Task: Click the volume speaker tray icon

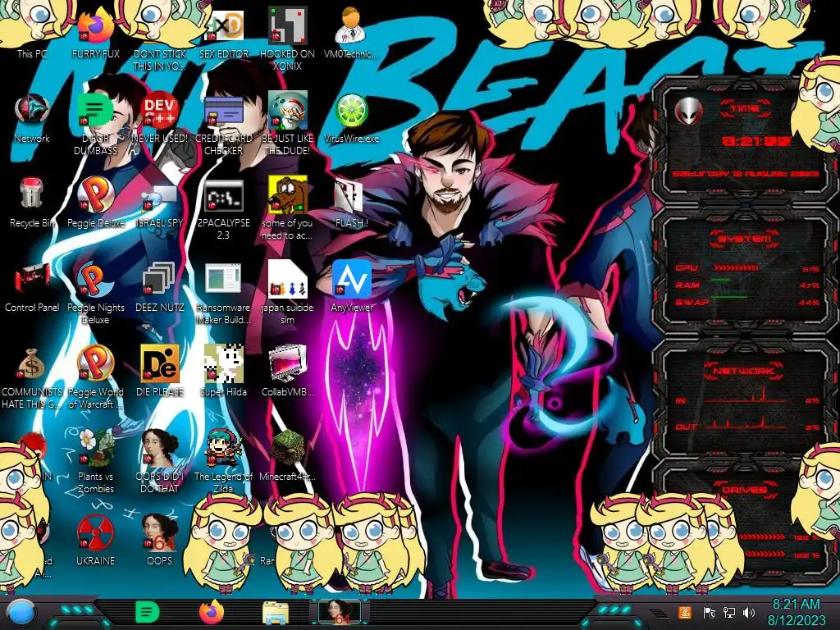Action: point(748,612)
